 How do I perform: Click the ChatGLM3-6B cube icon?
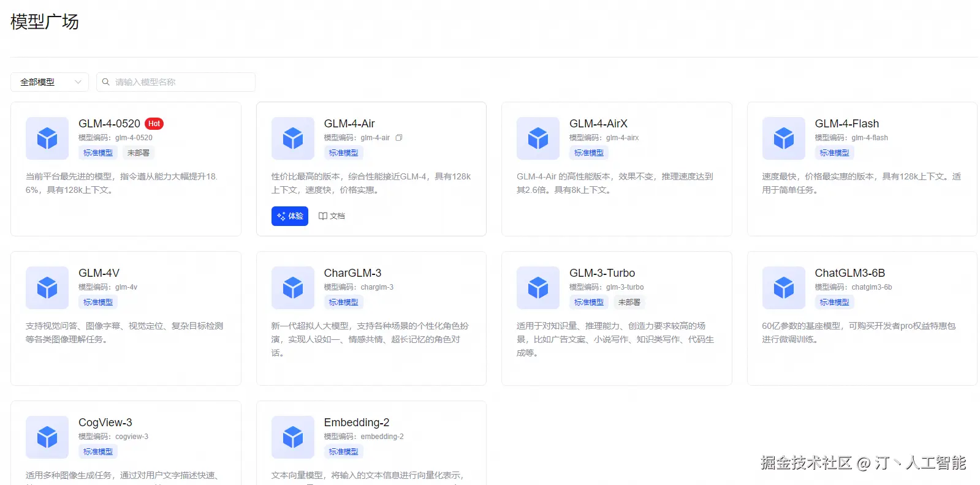tap(784, 288)
